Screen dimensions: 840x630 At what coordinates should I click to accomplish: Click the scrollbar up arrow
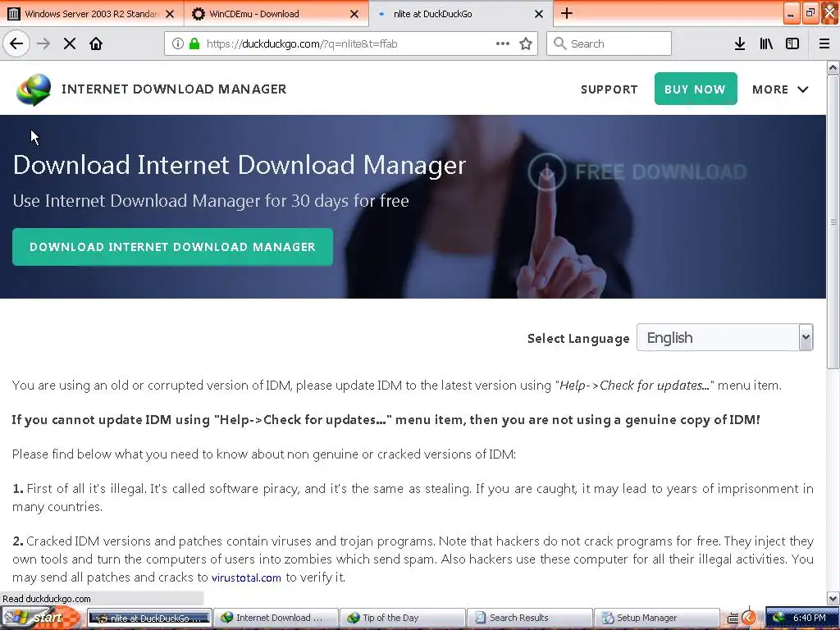point(833,67)
